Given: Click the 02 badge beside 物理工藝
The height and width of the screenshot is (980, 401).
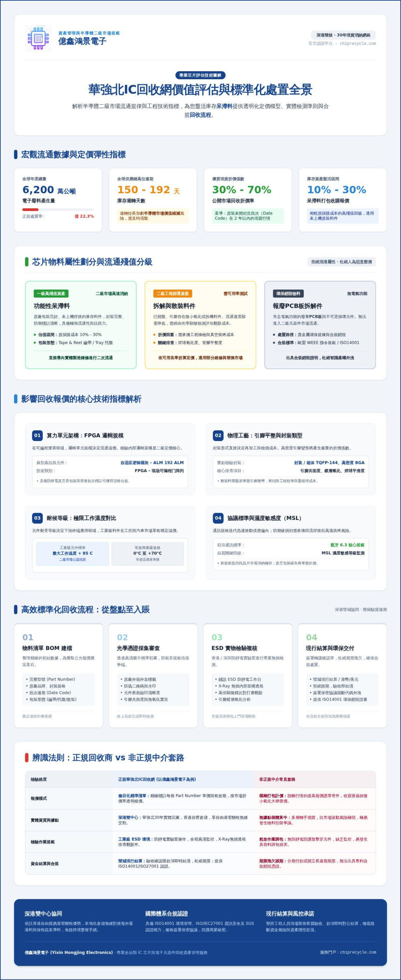Looking at the screenshot, I should (x=218, y=435).
